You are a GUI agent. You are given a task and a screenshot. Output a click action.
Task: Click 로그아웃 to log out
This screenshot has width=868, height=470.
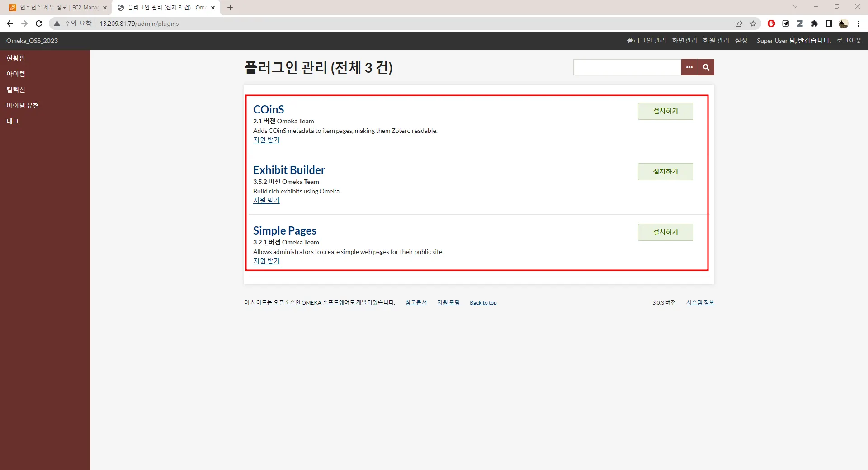click(x=849, y=41)
